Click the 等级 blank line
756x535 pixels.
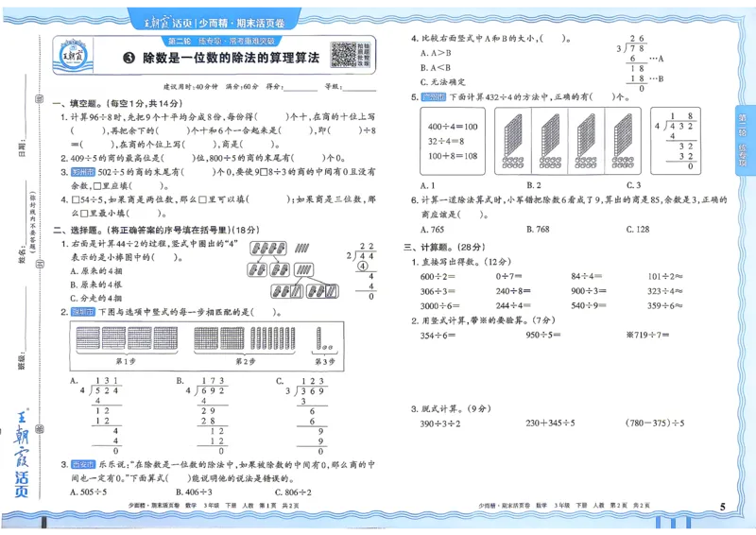coord(359,88)
